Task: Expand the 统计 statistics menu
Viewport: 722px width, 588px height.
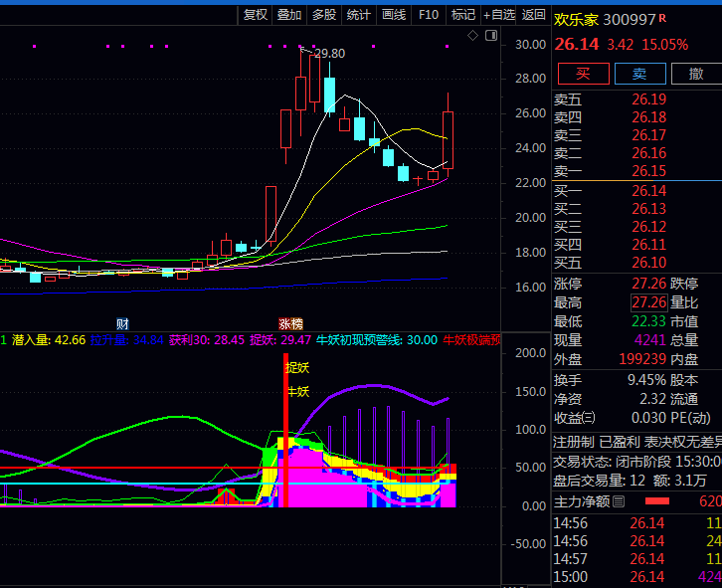Action: coord(358,14)
